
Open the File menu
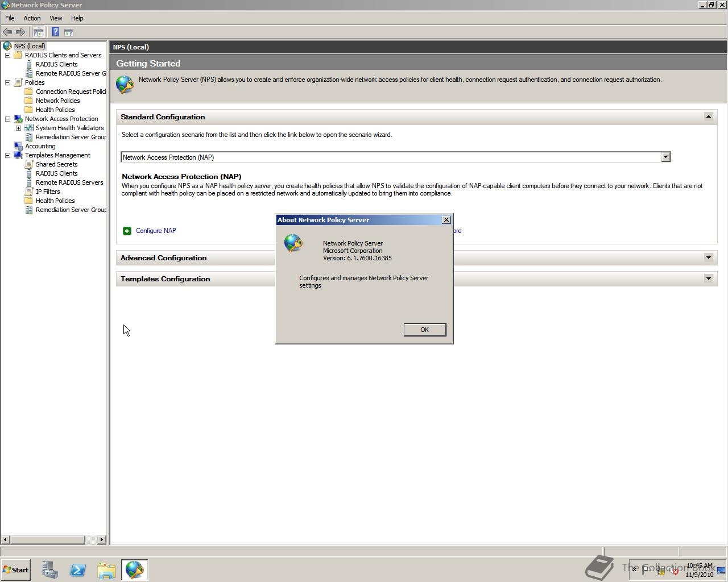[x=10, y=18]
